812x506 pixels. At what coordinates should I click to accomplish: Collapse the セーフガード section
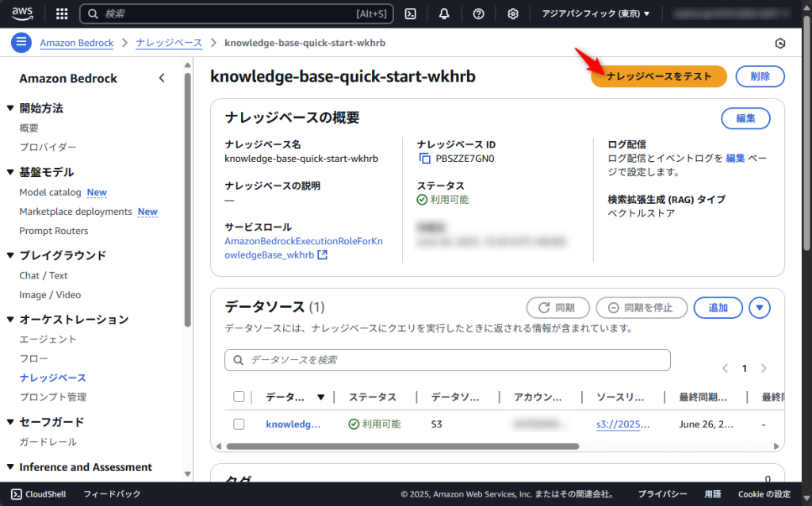click(x=10, y=422)
